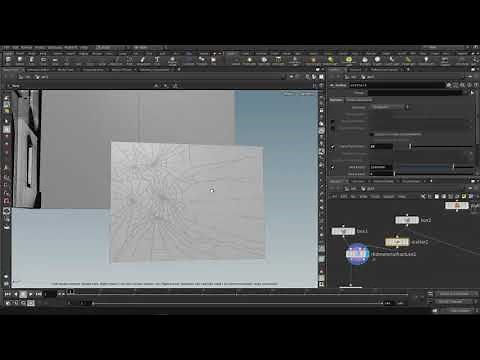The height and width of the screenshot is (360, 480).
Task: Select the Font shelf tool
Action: click(x=157, y=60)
